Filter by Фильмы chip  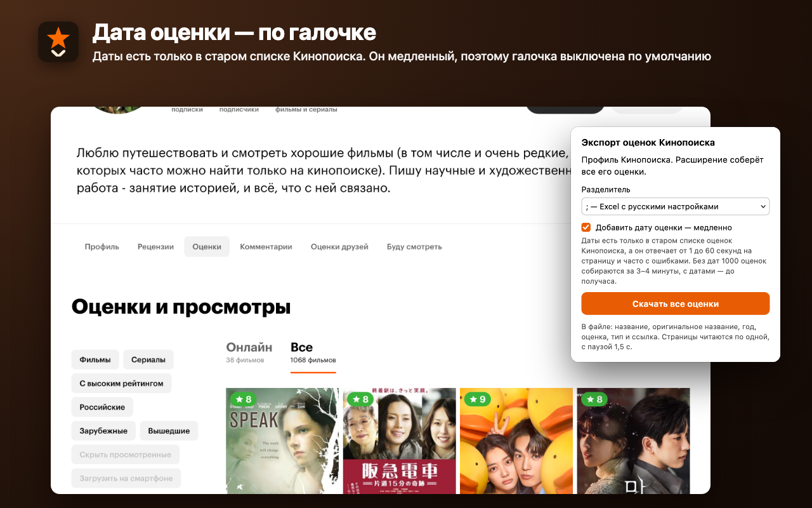pos(95,359)
